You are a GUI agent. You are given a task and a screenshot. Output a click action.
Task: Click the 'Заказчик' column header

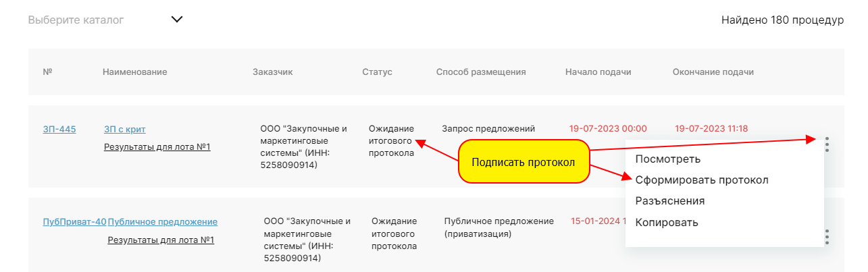click(272, 72)
